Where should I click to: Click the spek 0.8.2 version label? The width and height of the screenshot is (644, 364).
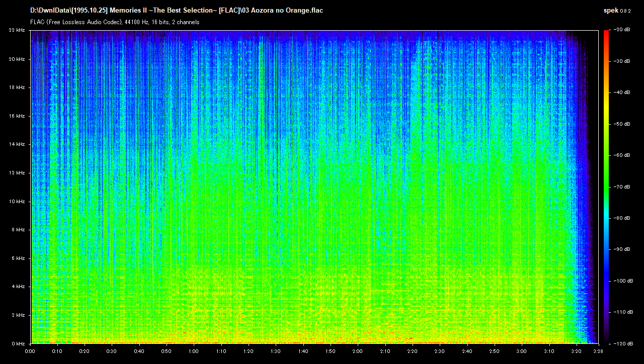tap(617, 11)
